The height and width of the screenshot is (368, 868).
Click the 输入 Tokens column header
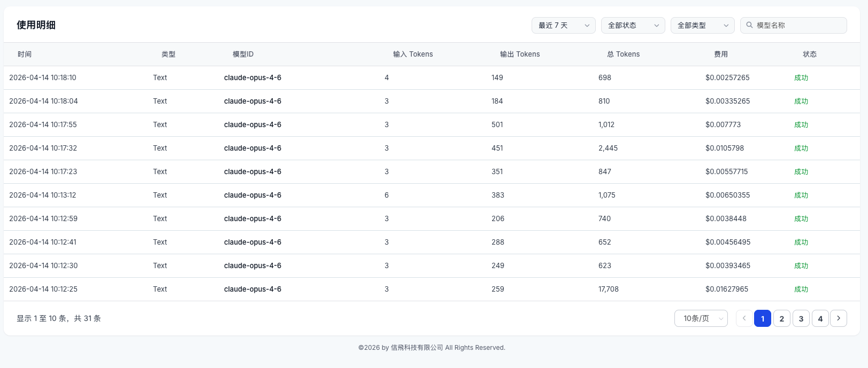click(x=413, y=54)
